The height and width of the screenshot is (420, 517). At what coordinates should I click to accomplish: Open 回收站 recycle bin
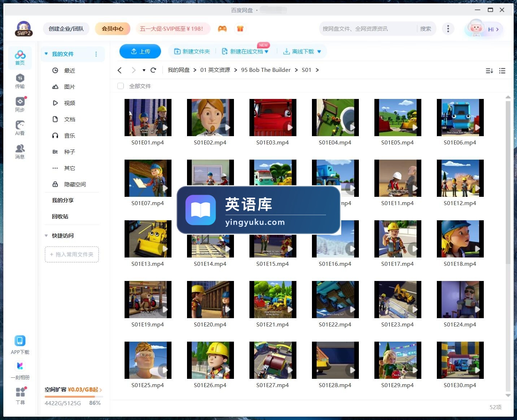coord(60,216)
